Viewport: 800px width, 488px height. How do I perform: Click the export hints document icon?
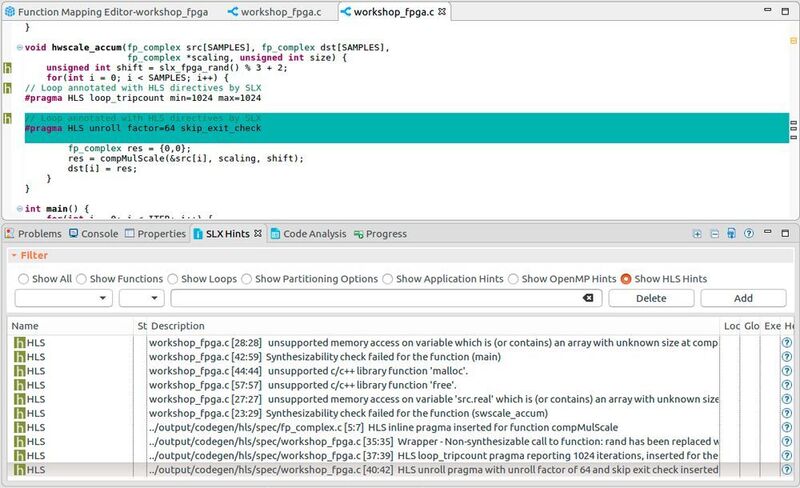[731, 234]
